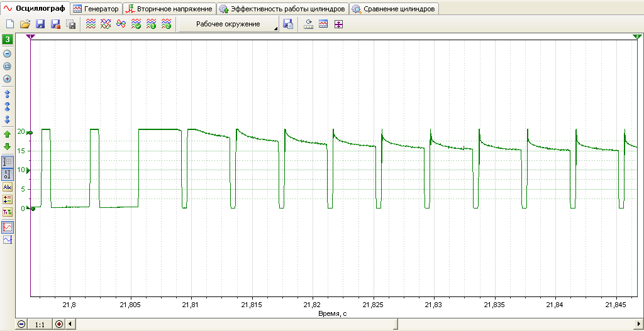Create a new file with blank page icon

tap(10, 24)
